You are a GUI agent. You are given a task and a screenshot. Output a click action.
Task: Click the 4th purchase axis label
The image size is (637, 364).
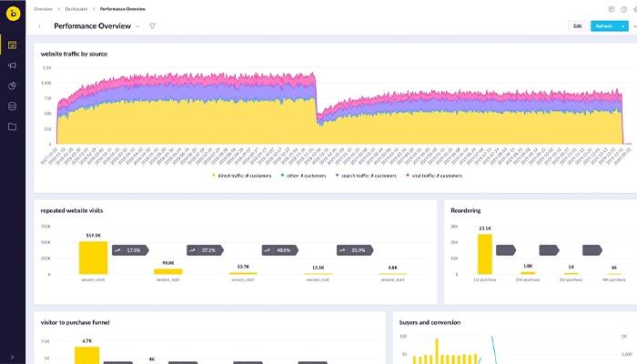tap(614, 280)
